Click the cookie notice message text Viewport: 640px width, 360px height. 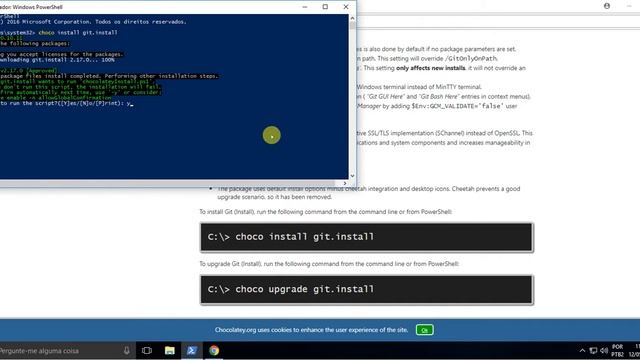pyautogui.click(x=311, y=330)
